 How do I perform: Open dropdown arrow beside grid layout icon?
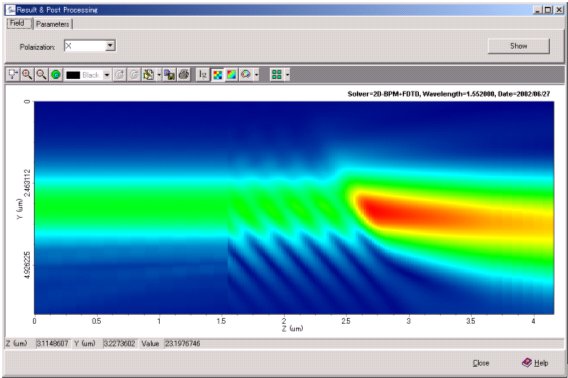(287, 75)
